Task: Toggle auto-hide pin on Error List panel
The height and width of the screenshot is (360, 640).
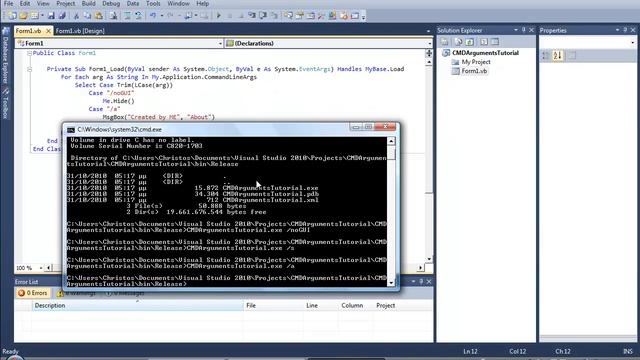Action: point(421,282)
